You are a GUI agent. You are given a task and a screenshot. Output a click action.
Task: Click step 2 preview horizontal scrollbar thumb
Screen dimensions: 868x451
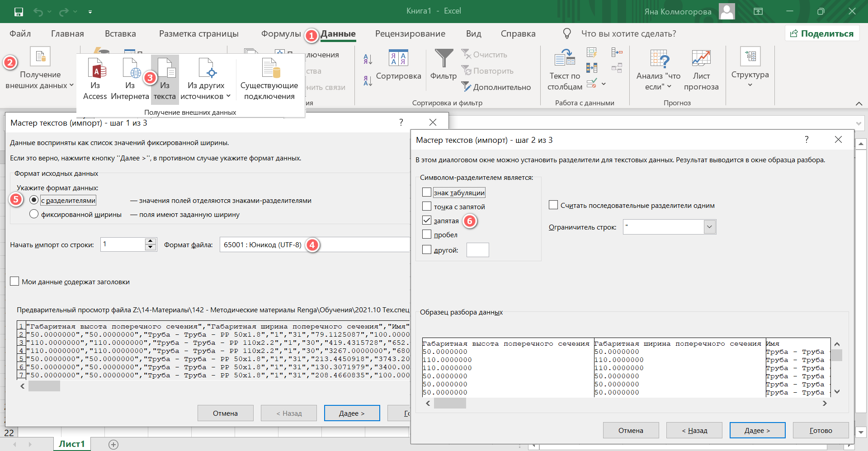(450, 403)
